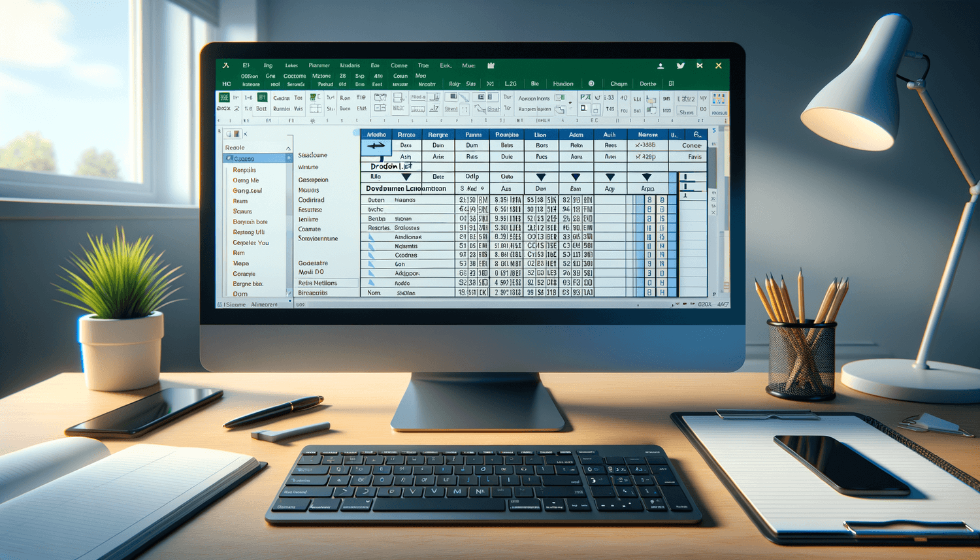Open the filter arrow in the Lion column

(541, 177)
